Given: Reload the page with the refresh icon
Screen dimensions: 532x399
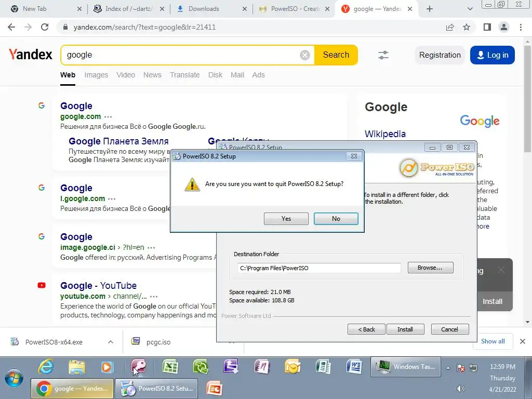Looking at the screenshot, I should point(45,27).
